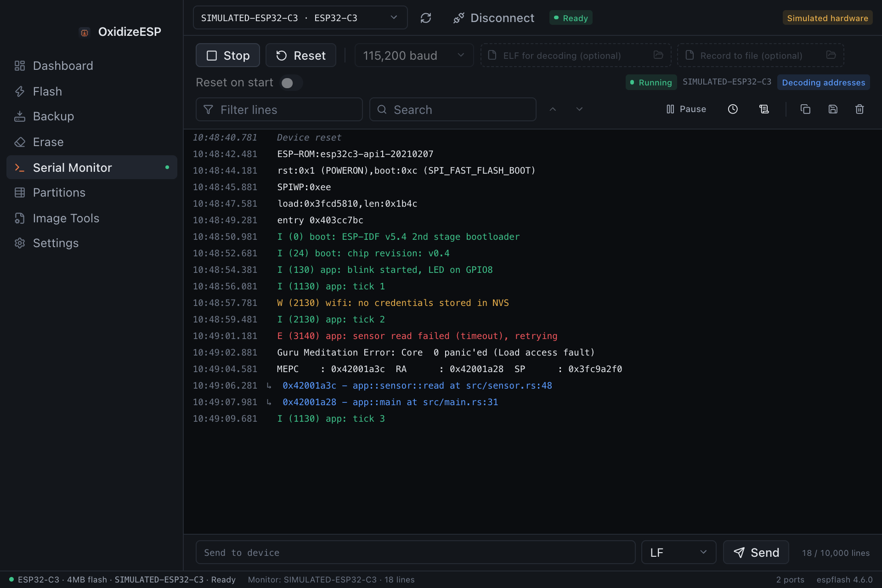Open the 115,200 baud rate dropdown
This screenshot has height=588, width=882.
point(414,55)
